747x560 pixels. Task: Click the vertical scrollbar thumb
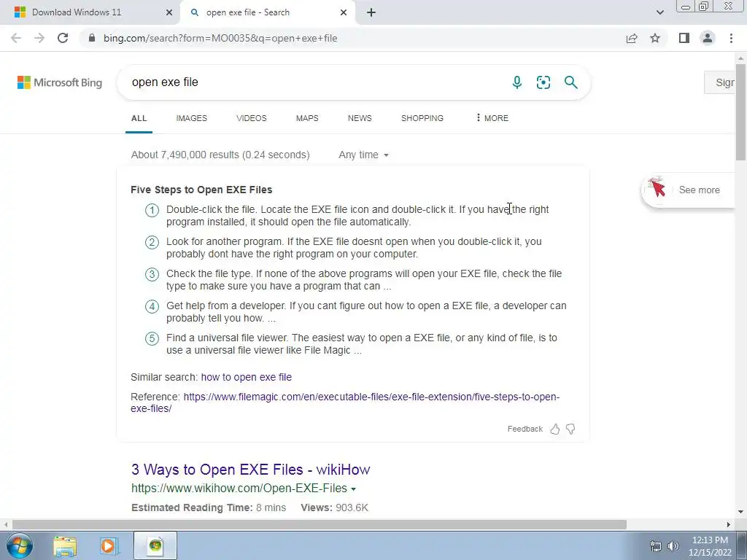pyautogui.click(x=740, y=112)
